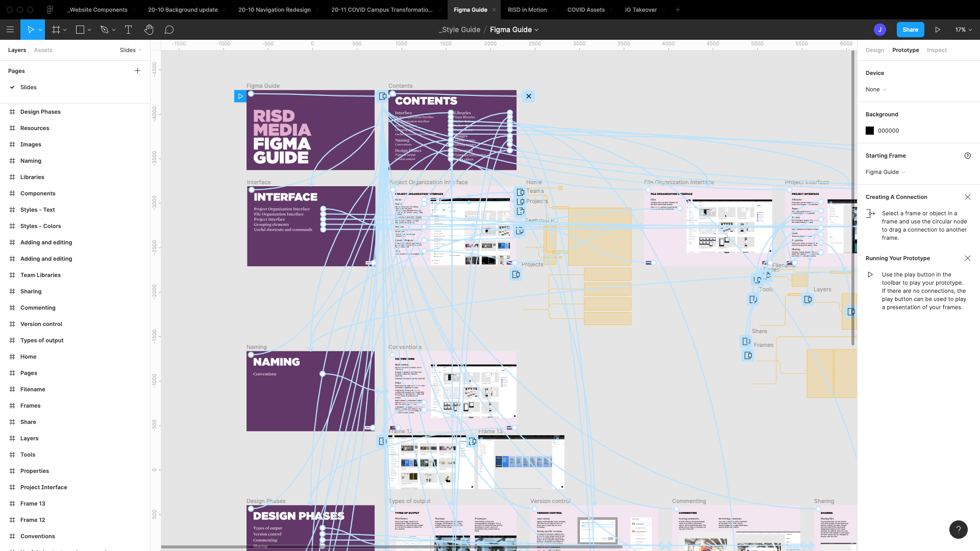This screenshot has width=980, height=551.
Task: Dismiss the Creating A Connection tip
Action: tap(967, 197)
